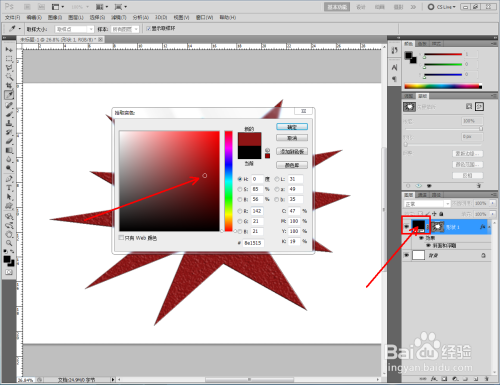The height and width of the screenshot is (385, 500).
Task: Select the Horizontal Type tool
Action: (9, 188)
